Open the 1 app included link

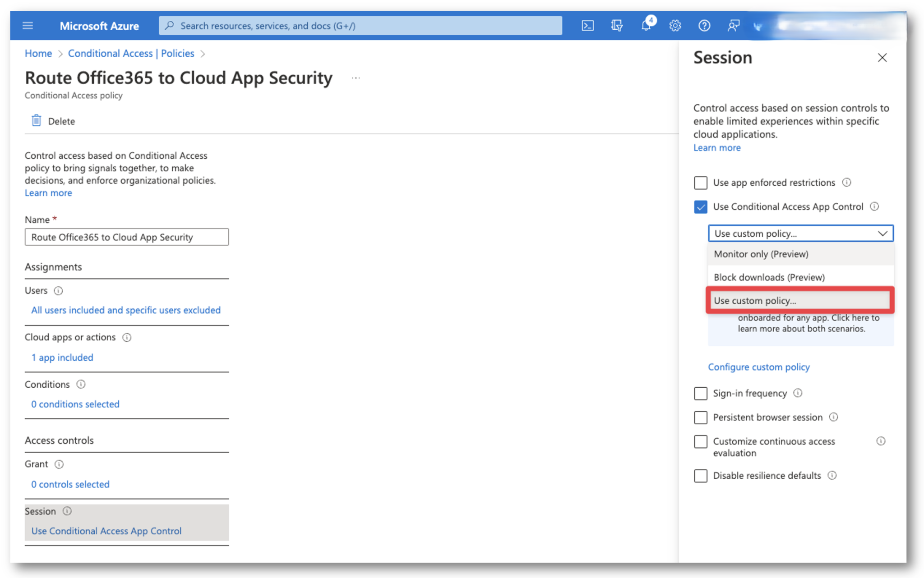click(62, 358)
